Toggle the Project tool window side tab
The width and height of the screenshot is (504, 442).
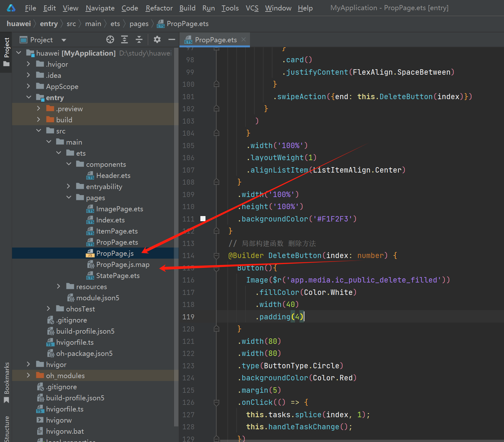tap(6, 52)
